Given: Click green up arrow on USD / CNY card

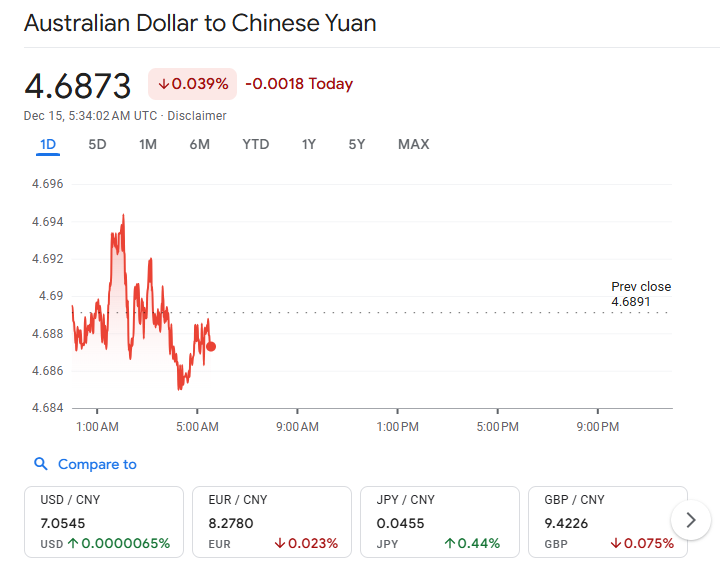Looking at the screenshot, I should (x=73, y=543).
